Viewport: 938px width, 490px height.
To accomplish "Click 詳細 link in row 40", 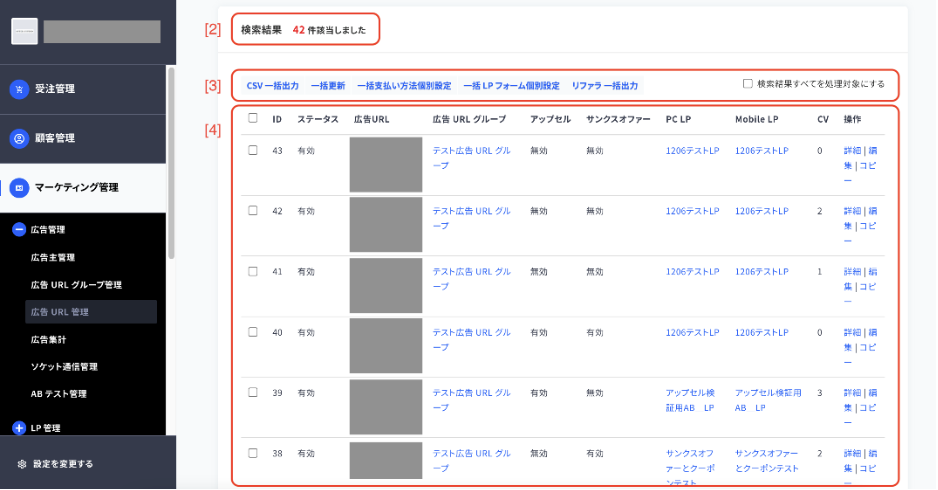I will [852, 333].
